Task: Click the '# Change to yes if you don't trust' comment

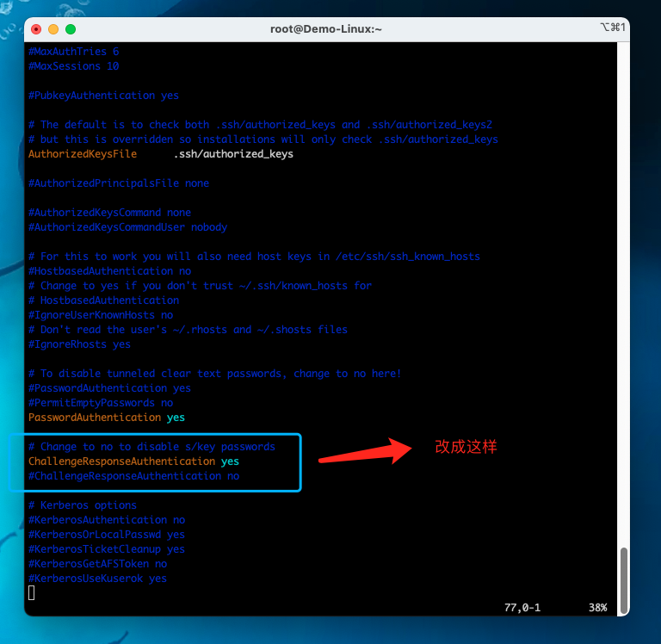Action: pos(201,286)
